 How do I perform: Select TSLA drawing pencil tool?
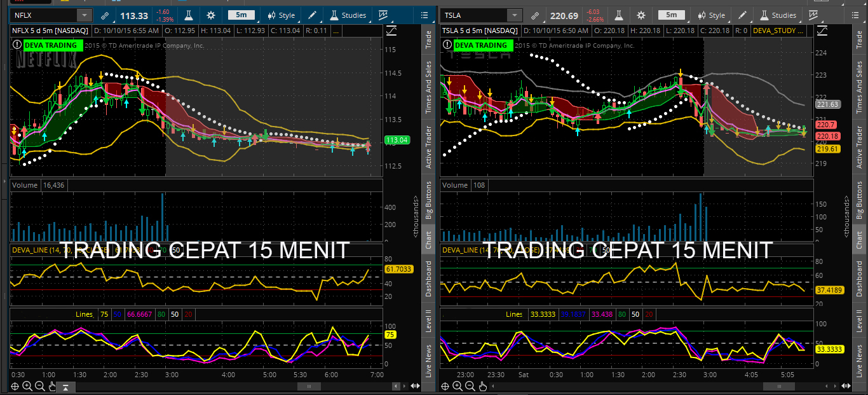743,15
